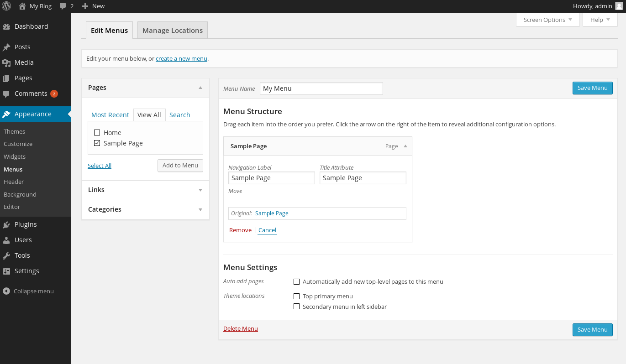Check the Home page checkbox
The image size is (626, 364).
pyautogui.click(x=97, y=133)
